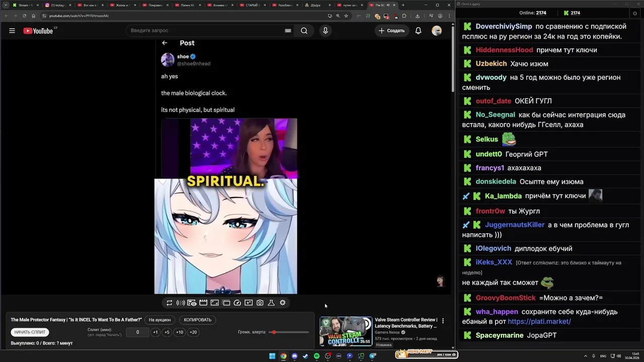Click the @shoe0nhead handle
The height and width of the screenshot is (362, 644).
194,64
